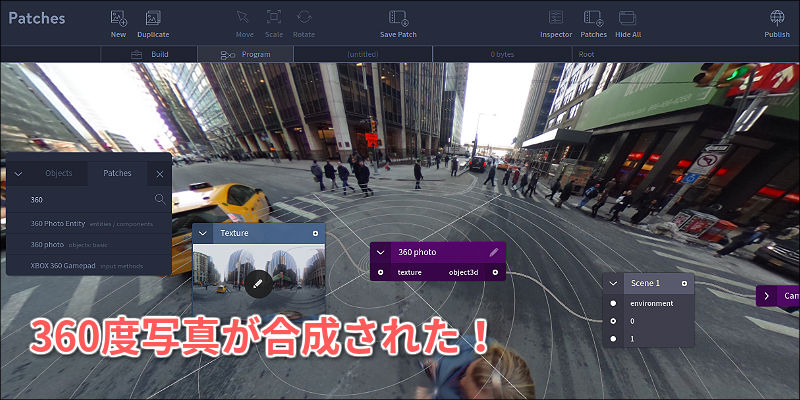Collapse the Scene 1 node
800x400 pixels.
[613, 283]
